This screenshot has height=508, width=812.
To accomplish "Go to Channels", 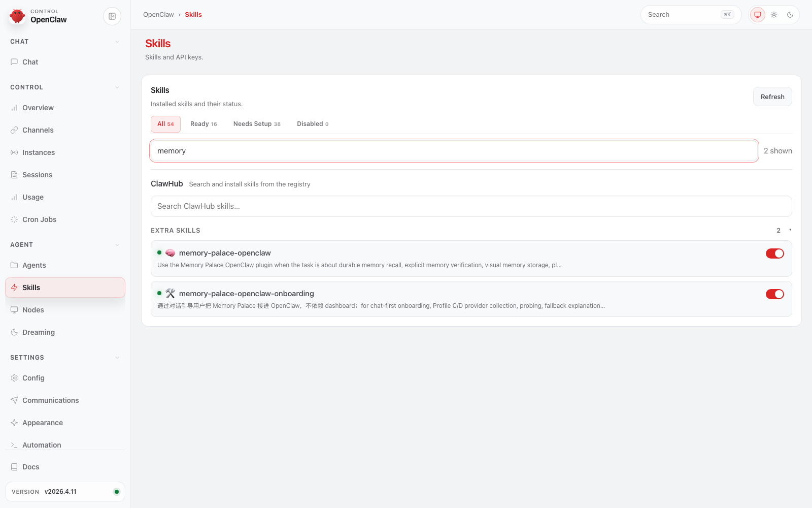I will tap(65, 130).
